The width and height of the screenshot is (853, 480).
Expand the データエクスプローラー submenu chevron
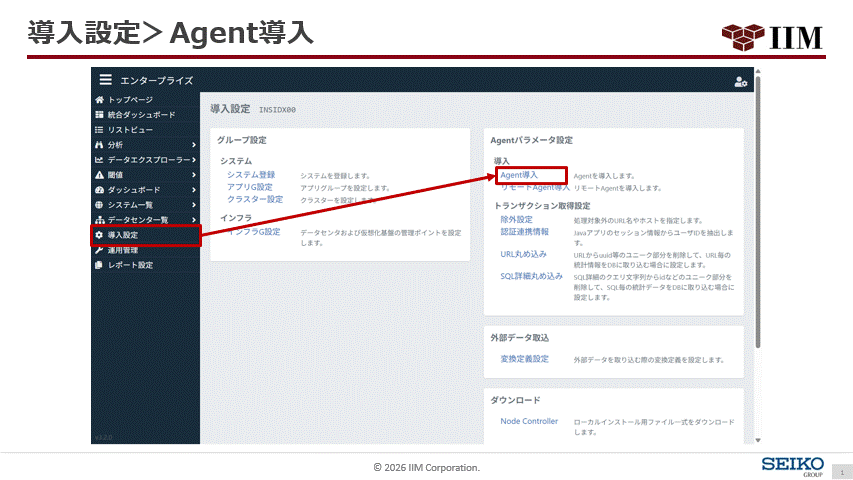194,160
